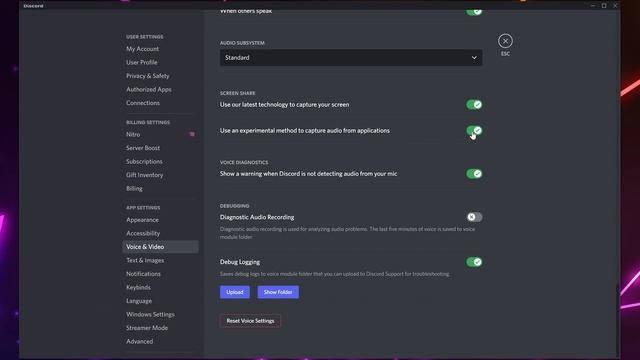Screen dimensions: 640x360
Task: Open My Account settings
Action: tap(142, 49)
